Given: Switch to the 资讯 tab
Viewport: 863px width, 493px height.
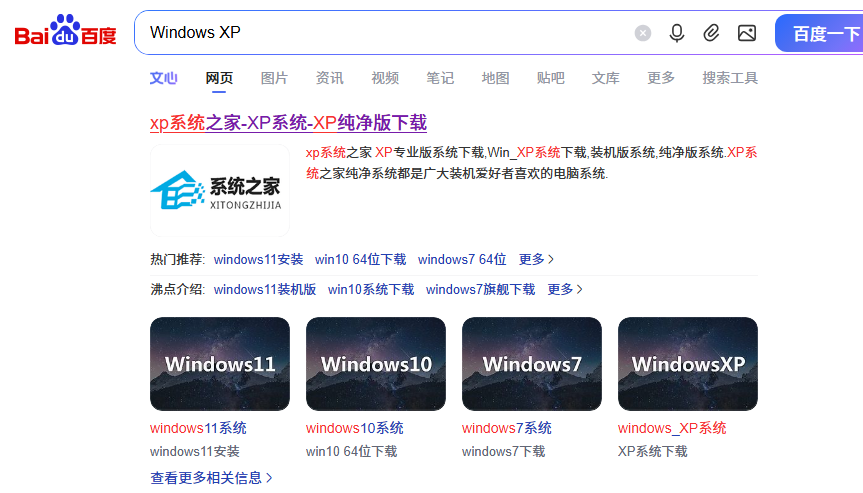Looking at the screenshot, I should tap(329, 78).
